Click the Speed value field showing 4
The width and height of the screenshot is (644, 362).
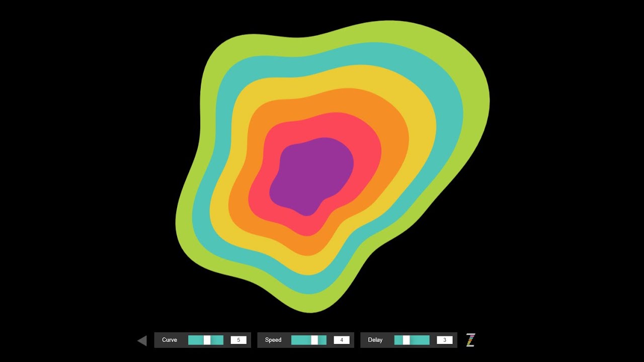(342, 340)
